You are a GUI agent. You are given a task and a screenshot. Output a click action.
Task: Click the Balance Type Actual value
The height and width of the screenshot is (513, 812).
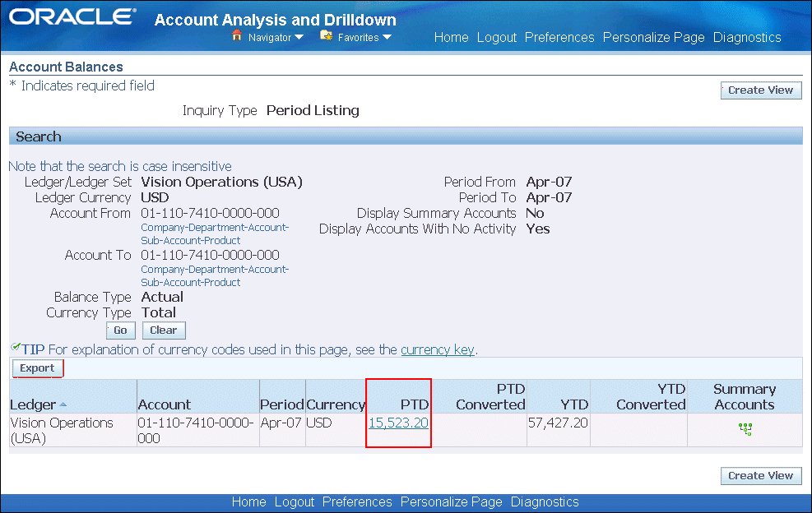pyautogui.click(x=162, y=297)
